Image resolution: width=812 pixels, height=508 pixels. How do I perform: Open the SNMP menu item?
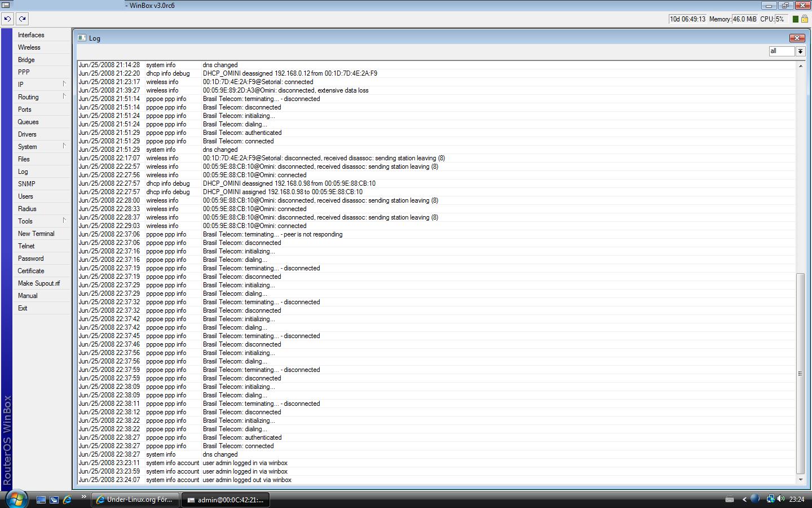tap(42, 184)
